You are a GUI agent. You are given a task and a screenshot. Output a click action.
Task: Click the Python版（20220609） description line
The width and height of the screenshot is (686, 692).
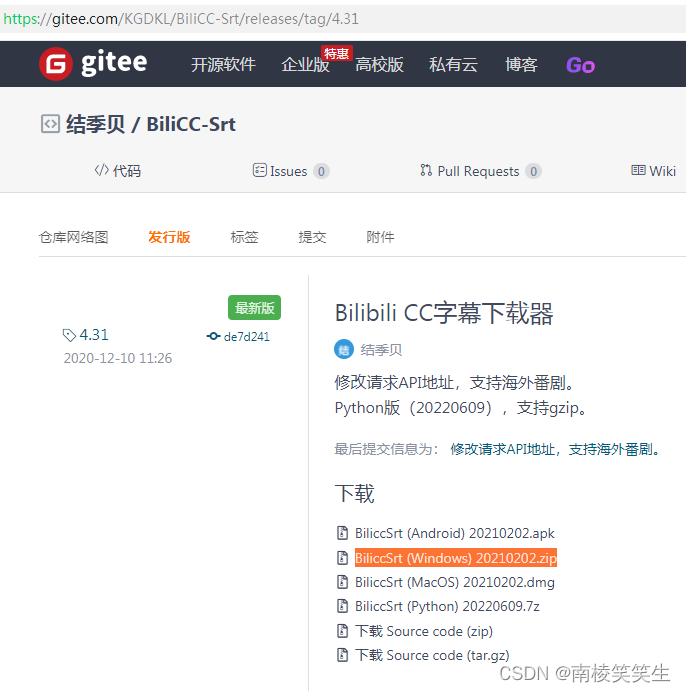tap(462, 408)
